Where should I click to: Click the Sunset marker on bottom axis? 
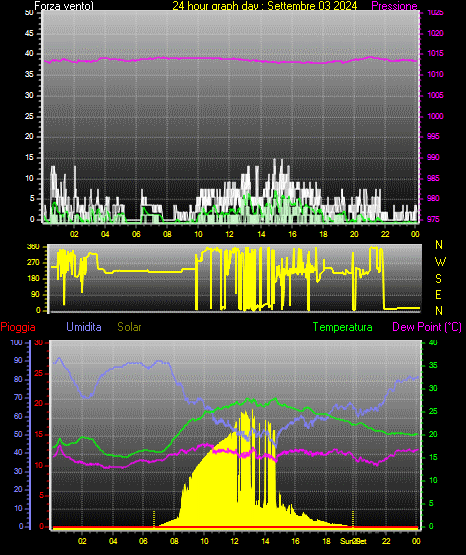tap(353, 541)
